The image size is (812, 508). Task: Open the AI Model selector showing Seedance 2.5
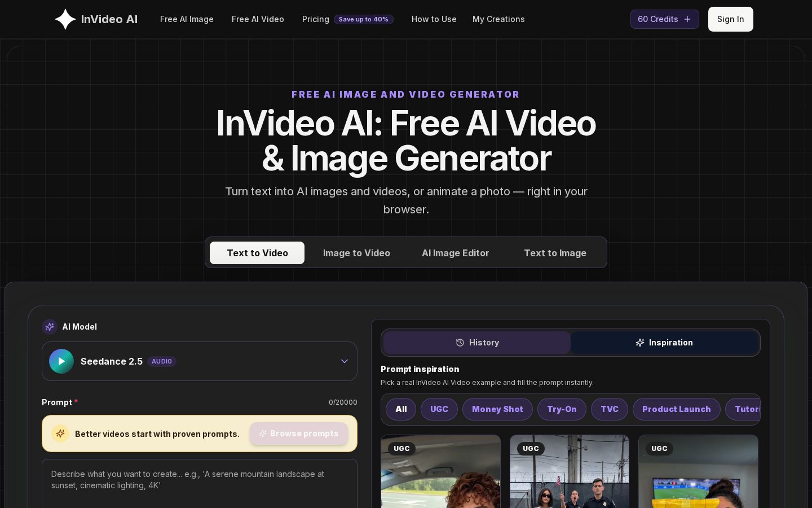[200, 361]
